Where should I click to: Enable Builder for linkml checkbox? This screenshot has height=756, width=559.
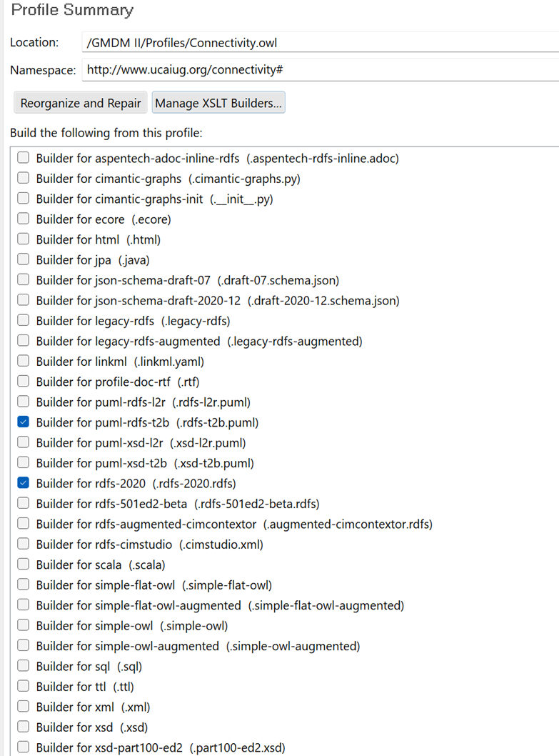click(24, 362)
